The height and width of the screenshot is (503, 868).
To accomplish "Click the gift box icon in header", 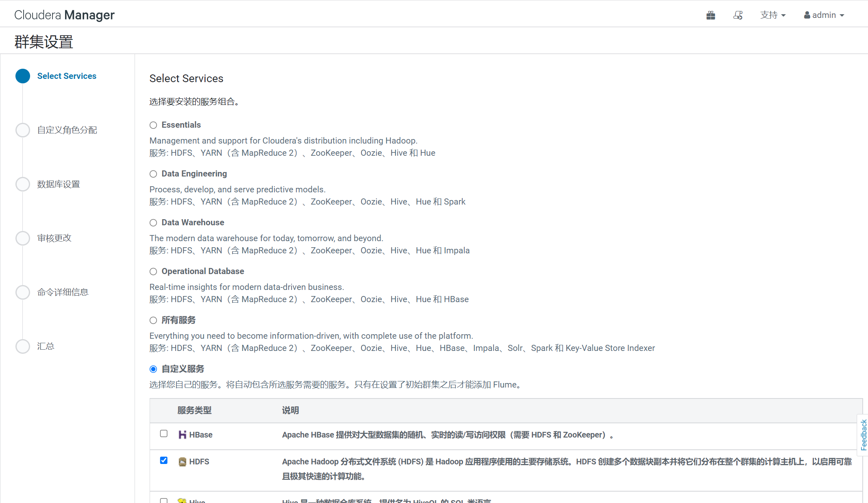I will pyautogui.click(x=711, y=15).
